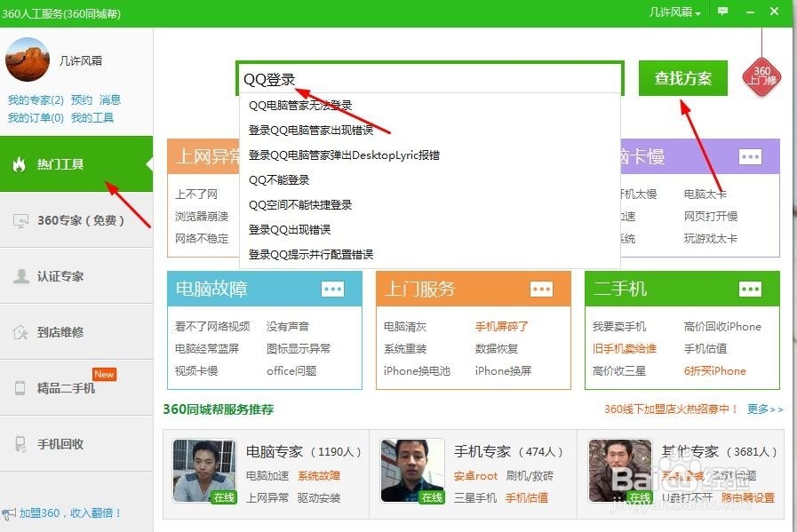The image size is (797, 532).
Task: Click 电脑太卡 link
Action: (x=705, y=195)
